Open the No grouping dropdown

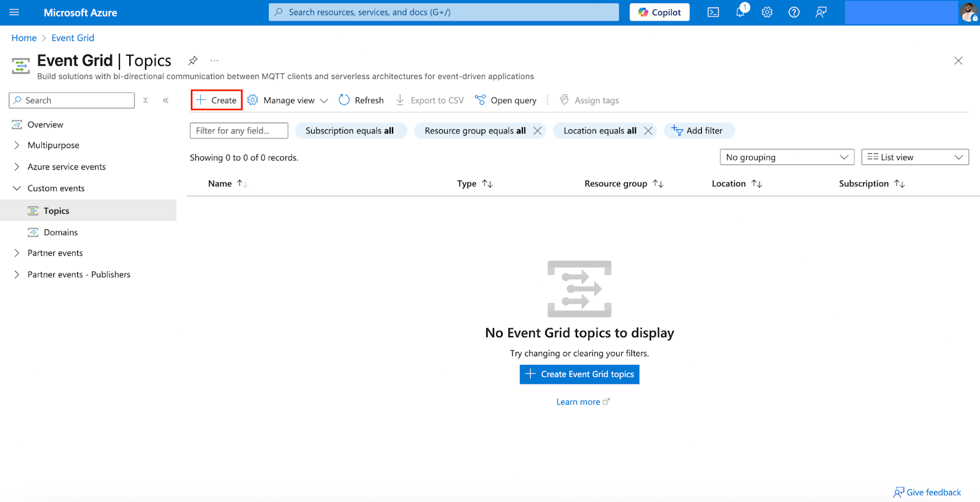click(787, 157)
